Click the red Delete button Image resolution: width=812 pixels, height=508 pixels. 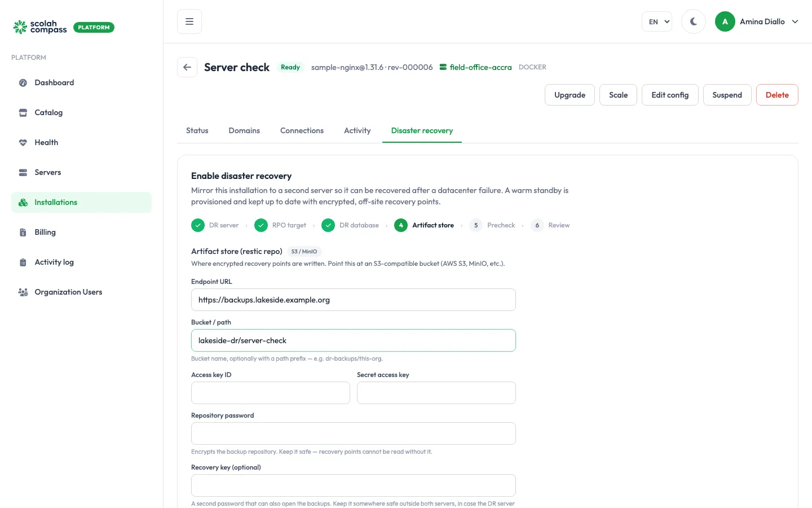tap(777, 95)
